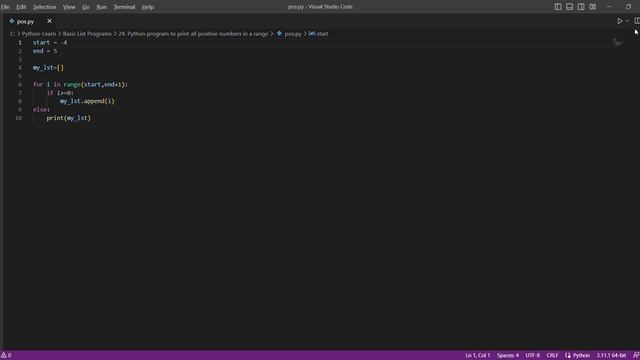Screen dimensions: 640x360
Task: Minimize the VS Code window
Action: pos(609,7)
